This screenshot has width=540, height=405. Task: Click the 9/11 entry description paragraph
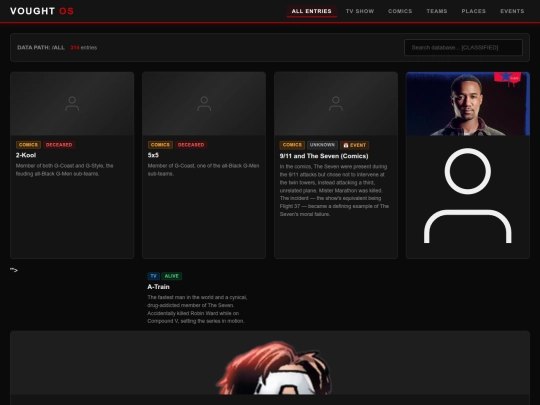coord(334,190)
